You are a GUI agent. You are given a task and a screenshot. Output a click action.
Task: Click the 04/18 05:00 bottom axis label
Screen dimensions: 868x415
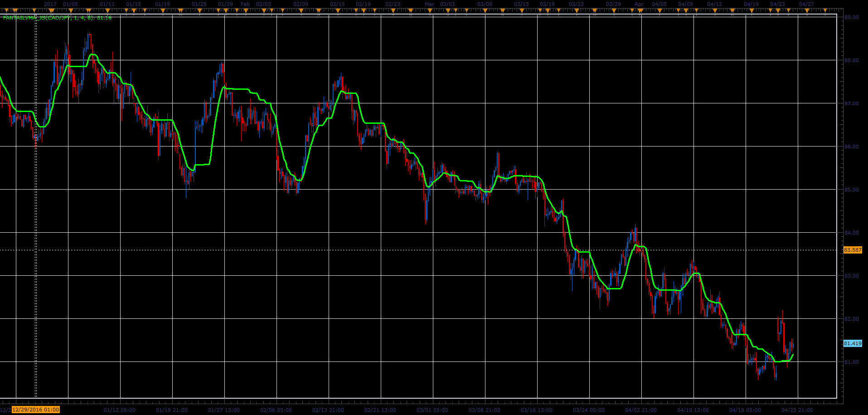click(x=745, y=410)
